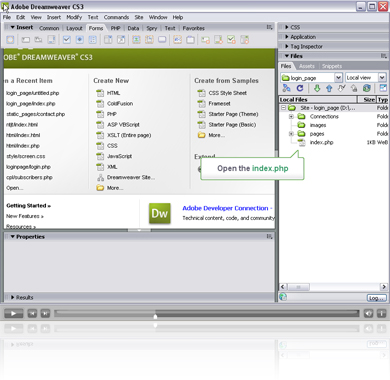Switch to the Assets tab
Image resolution: width=390 pixels, height=380 pixels.
pos(307,66)
